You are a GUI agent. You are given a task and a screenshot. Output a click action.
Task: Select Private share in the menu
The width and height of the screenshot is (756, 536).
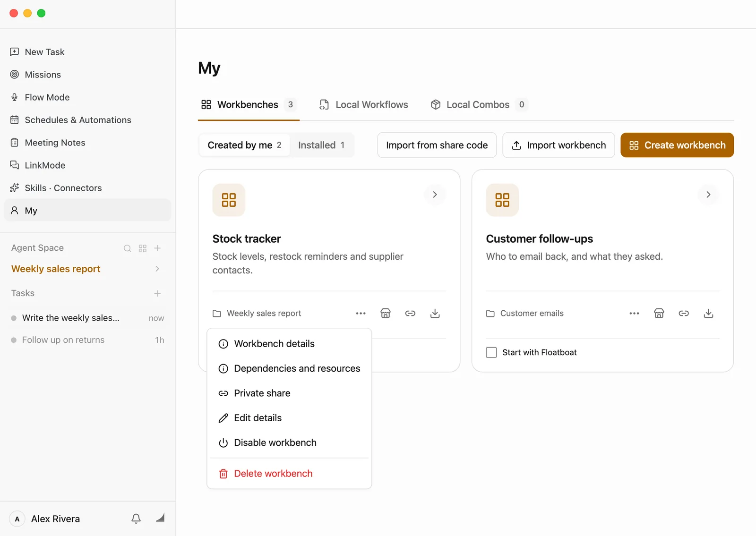(289, 393)
